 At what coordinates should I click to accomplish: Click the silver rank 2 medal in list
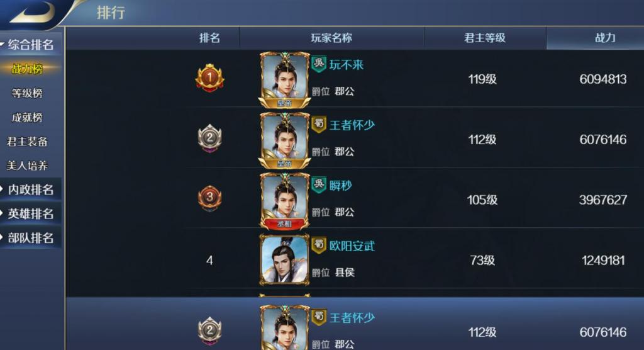tap(209, 138)
